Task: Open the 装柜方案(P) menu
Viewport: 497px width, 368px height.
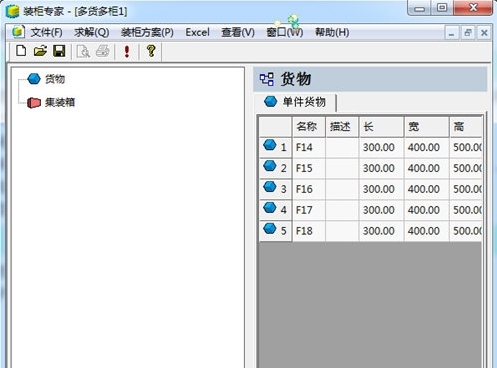Action: tap(147, 32)
